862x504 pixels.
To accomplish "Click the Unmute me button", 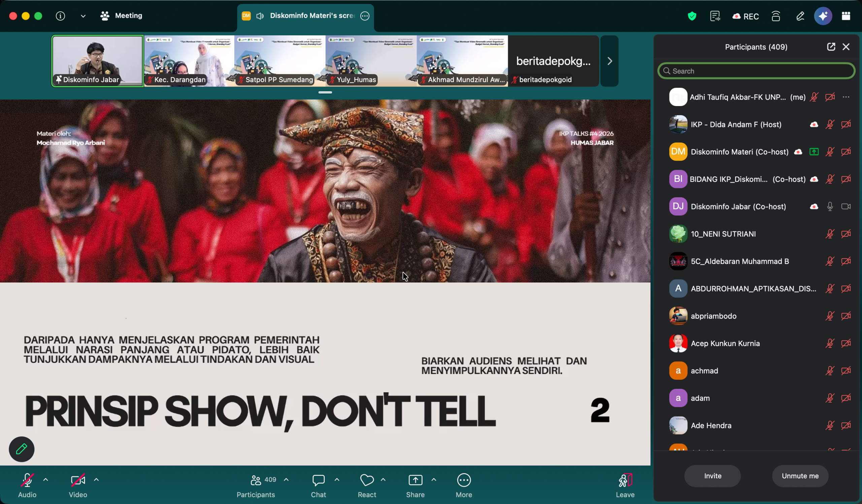I will [800, 476].
